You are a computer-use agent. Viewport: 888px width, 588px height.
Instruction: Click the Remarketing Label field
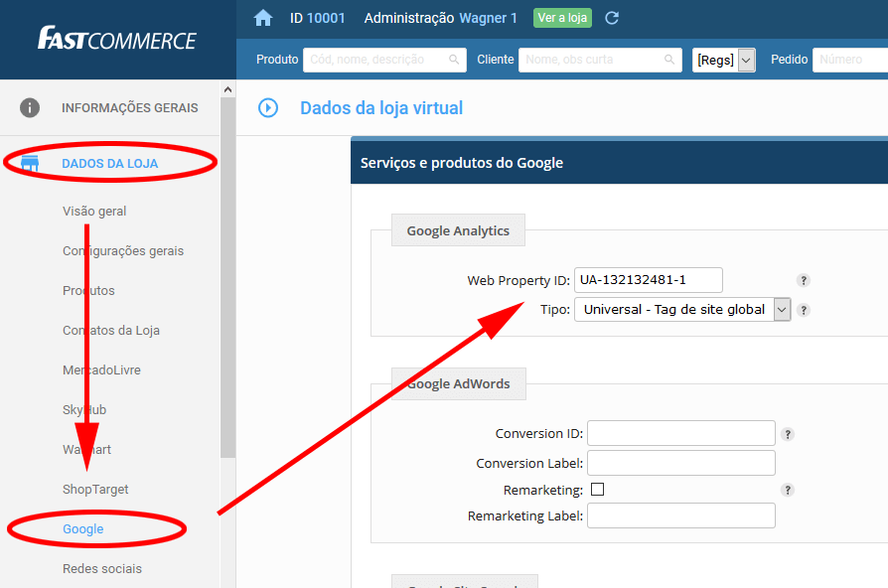point(681,515)
